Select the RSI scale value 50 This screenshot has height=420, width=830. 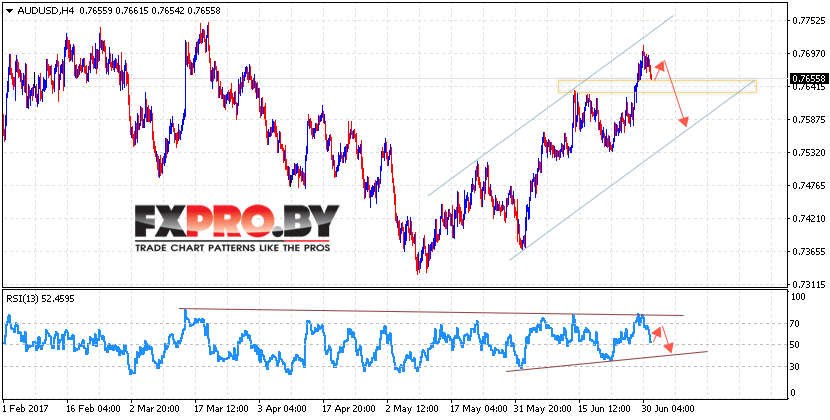pyautogui.click(x=796, y=345)
